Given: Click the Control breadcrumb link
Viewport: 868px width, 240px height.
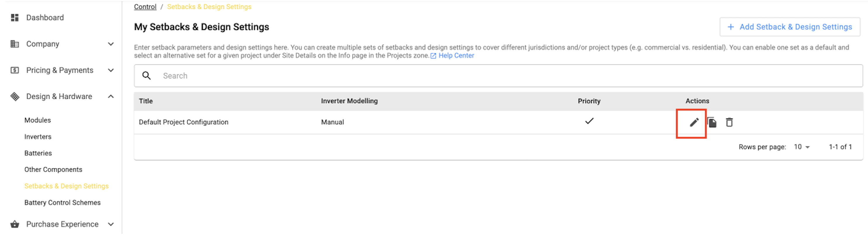Looking at the screenshot, I should click(145, 7).
